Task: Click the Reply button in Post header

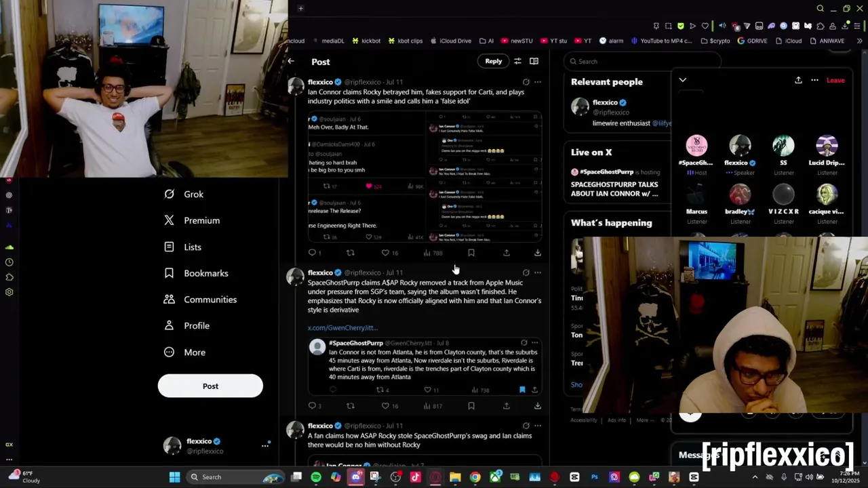Action: (x=494, y=61)
